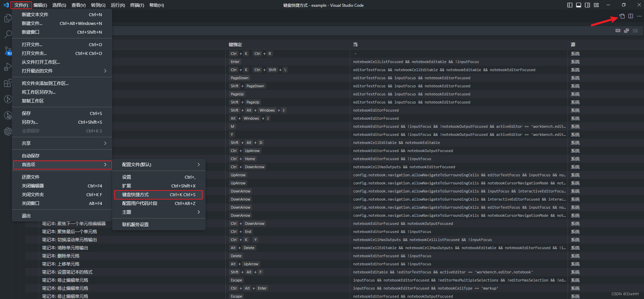Open the Extensions view icon
The image size is (644, 299).
tap(8, 83)
